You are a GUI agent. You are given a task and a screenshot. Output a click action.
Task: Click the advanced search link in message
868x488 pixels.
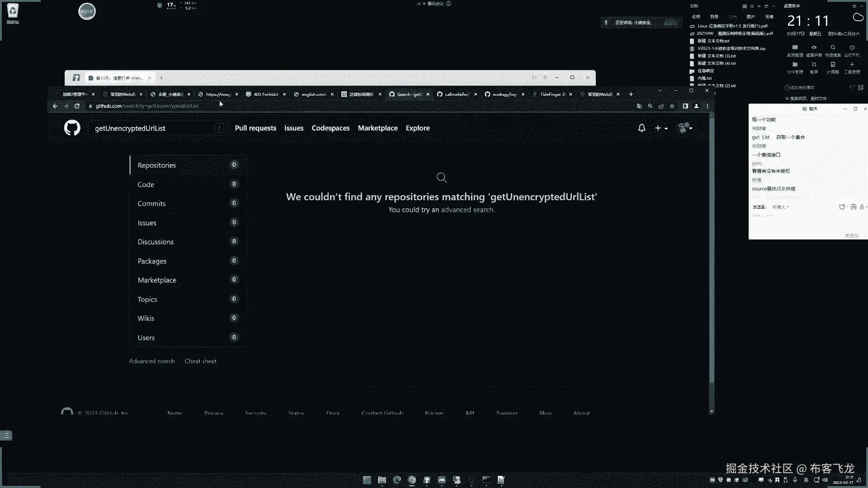point(467,210)
